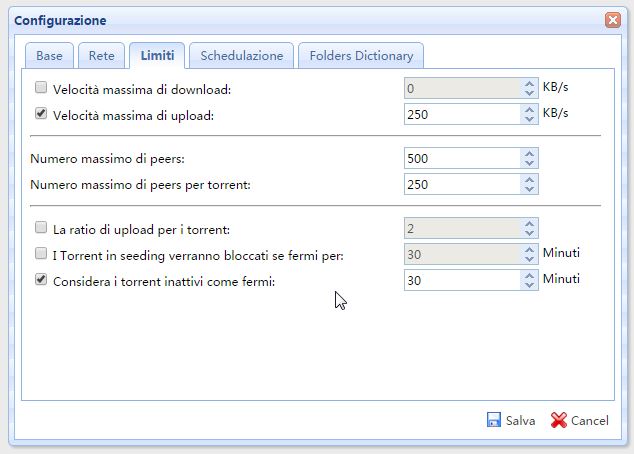Enable La ratio di upload checkbox
This screenshot has width=634, height=454.
tap(41, 228)
